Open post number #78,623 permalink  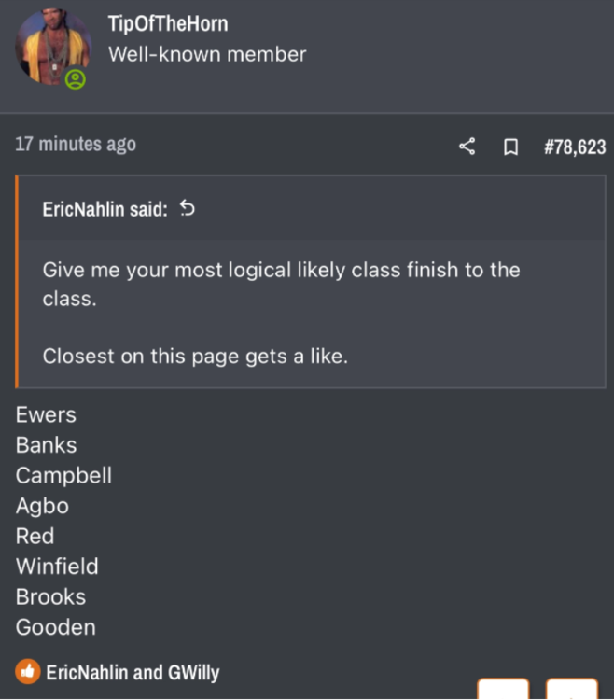[574, 147]
